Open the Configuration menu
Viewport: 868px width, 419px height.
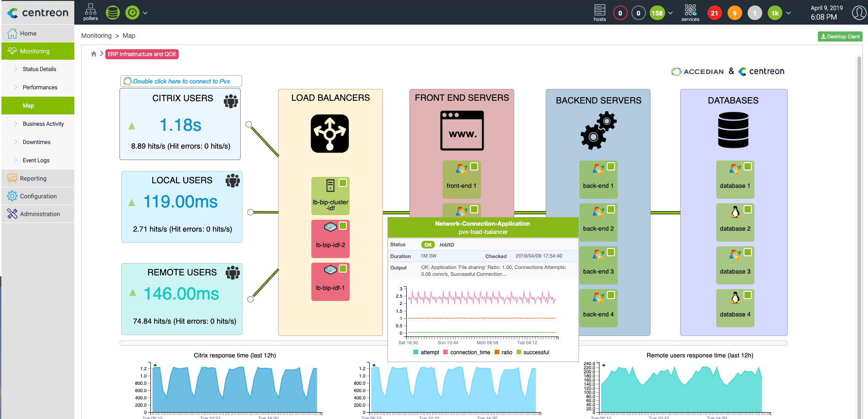pos(38,196)
